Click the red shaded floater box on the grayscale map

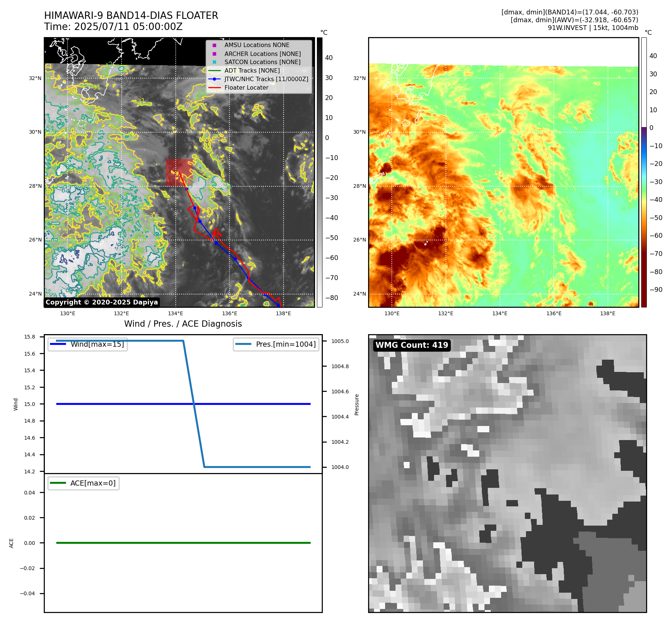[x=179, y=173]
